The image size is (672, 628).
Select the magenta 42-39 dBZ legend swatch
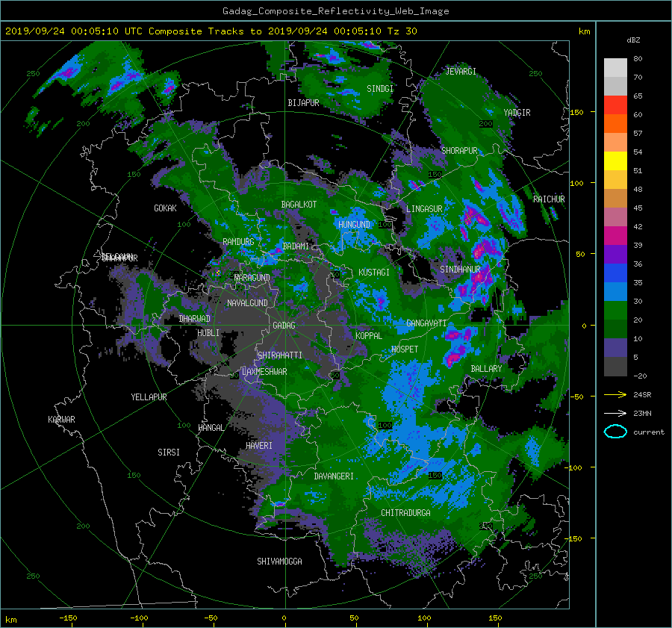click(615, 236)
